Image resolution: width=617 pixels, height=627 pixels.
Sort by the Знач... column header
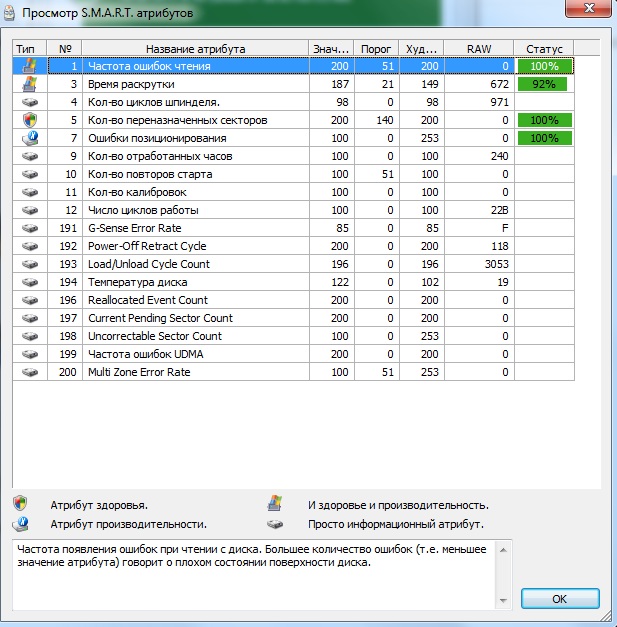click(x=331, y=49)
